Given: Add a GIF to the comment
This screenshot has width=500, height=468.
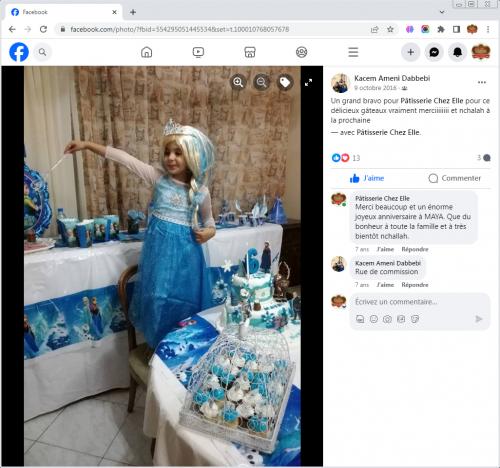Looking at the screenshot, I should 401,319.
